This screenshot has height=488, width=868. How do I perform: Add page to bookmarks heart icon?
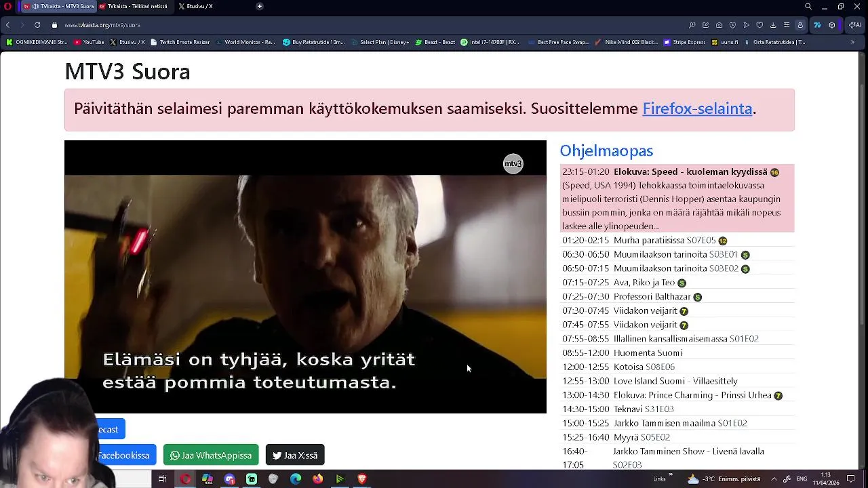pyautogui.click(x=759, y=25)
